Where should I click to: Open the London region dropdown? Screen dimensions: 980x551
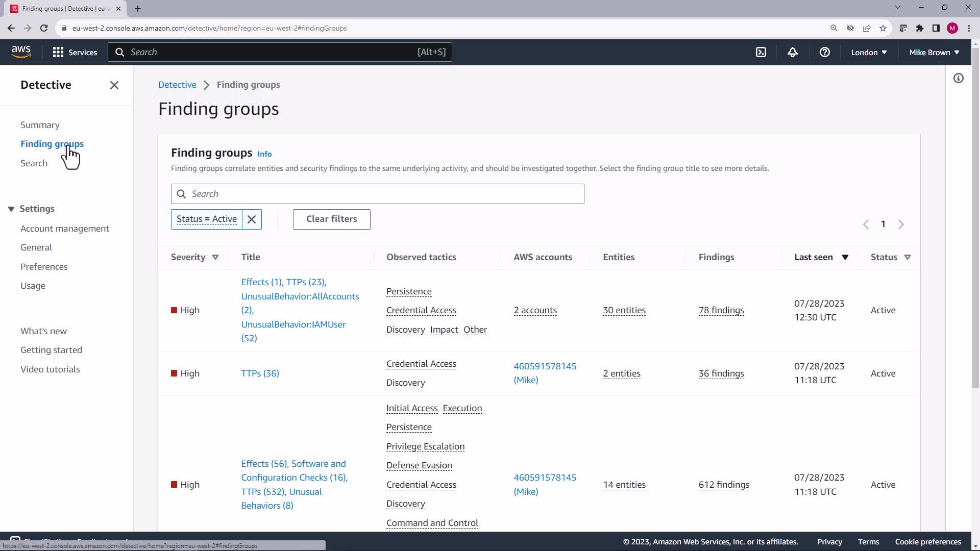tap(868, 52)
